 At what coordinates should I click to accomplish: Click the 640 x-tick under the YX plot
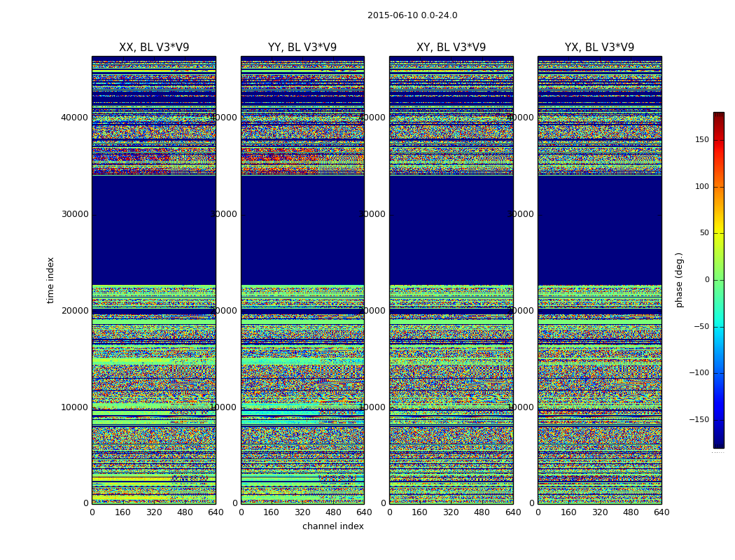tap(661, 512)
